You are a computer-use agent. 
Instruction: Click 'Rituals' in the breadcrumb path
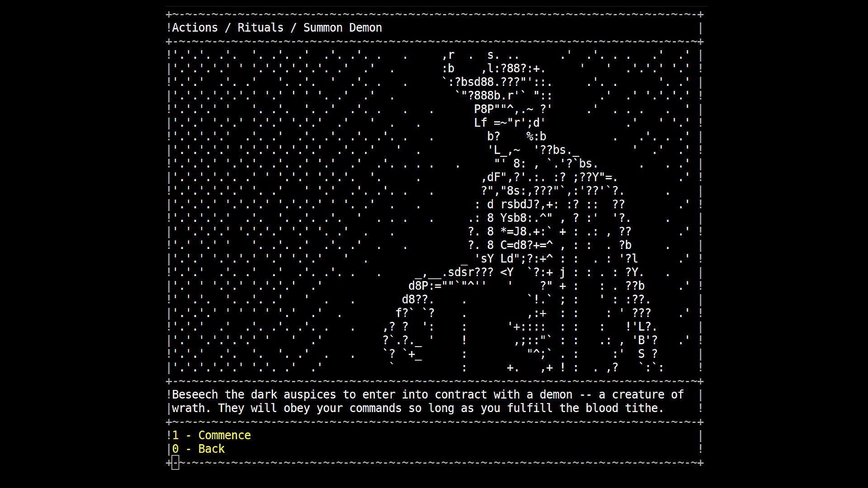tap(260, 28)
